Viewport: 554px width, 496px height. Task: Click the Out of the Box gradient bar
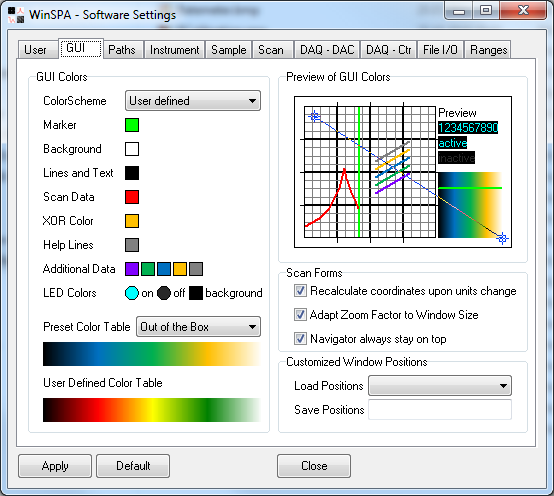coord(152,354)
